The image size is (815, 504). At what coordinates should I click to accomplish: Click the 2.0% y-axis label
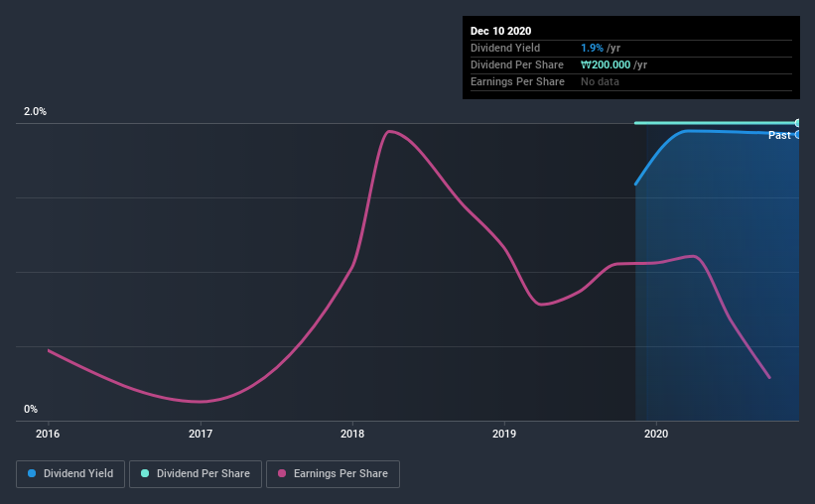(x=35, y=112)
